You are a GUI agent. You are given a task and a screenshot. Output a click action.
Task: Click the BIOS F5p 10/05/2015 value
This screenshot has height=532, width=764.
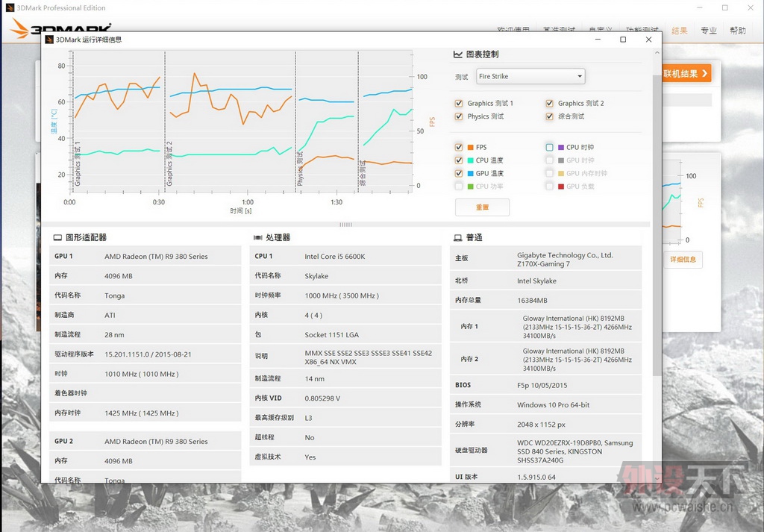542,385
